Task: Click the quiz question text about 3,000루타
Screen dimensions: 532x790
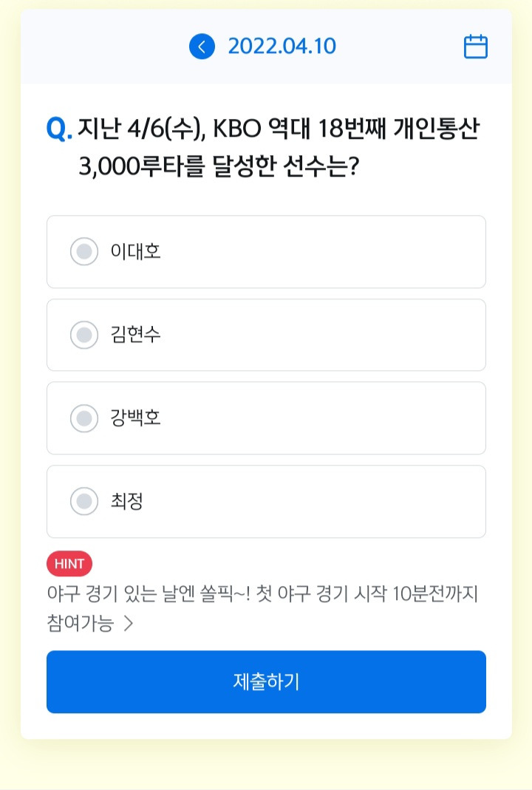Action: (279, 147)
